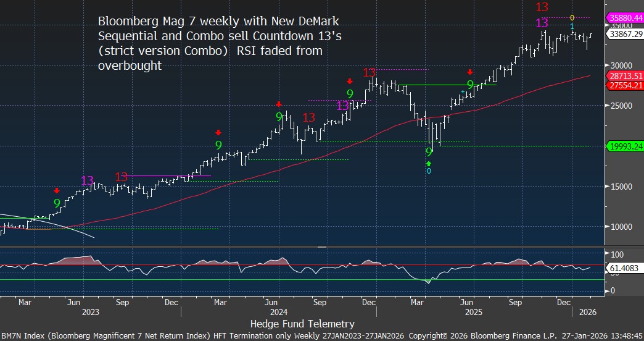Viewport: 644px width, 341px height.
Task: Click the green 19993.24 price level label
Action: coord(625,146)
